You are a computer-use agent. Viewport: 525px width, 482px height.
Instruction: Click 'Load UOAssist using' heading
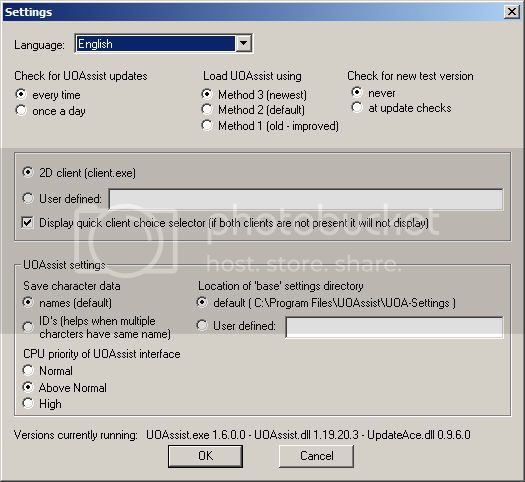tap(252, 76)
